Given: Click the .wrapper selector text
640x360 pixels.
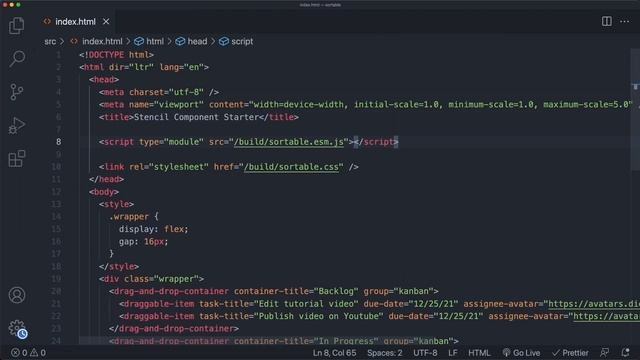Looking at the screenshot, I should 129,217.
